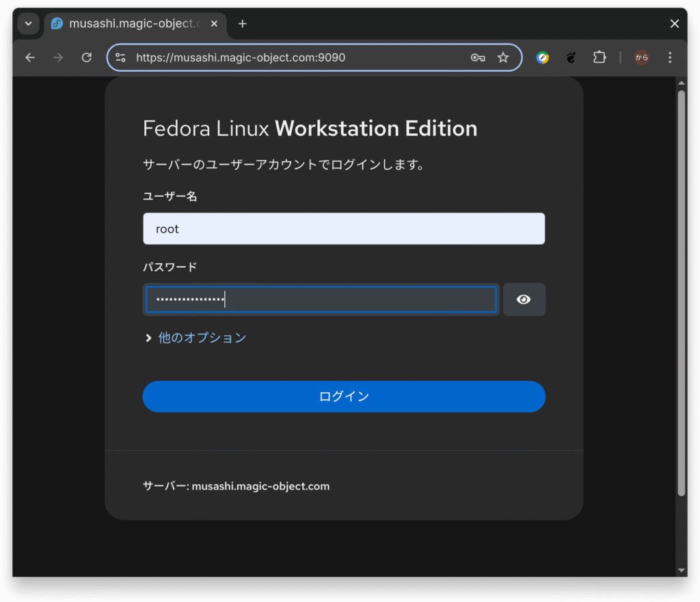Screen dimensions: 700x602
Task: Open the colorful circular extension icon
Action: point(542,57)
